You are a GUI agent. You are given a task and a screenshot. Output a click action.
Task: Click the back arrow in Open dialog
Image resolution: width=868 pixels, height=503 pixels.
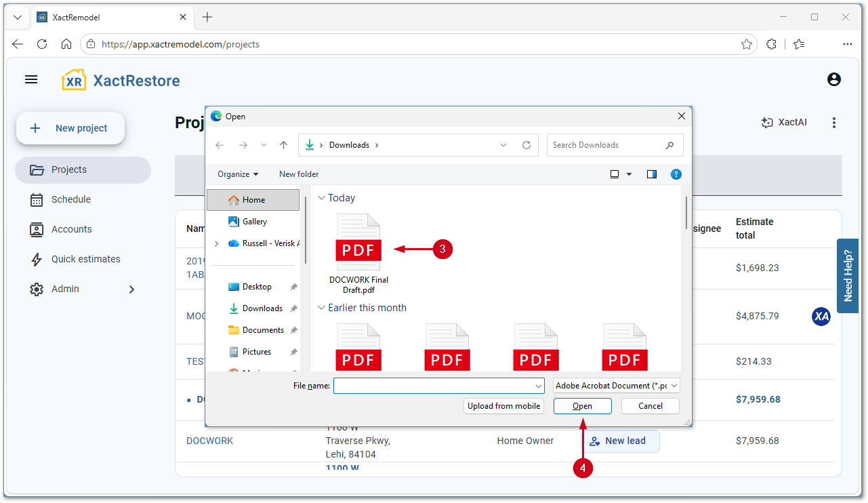click(220, 145)
